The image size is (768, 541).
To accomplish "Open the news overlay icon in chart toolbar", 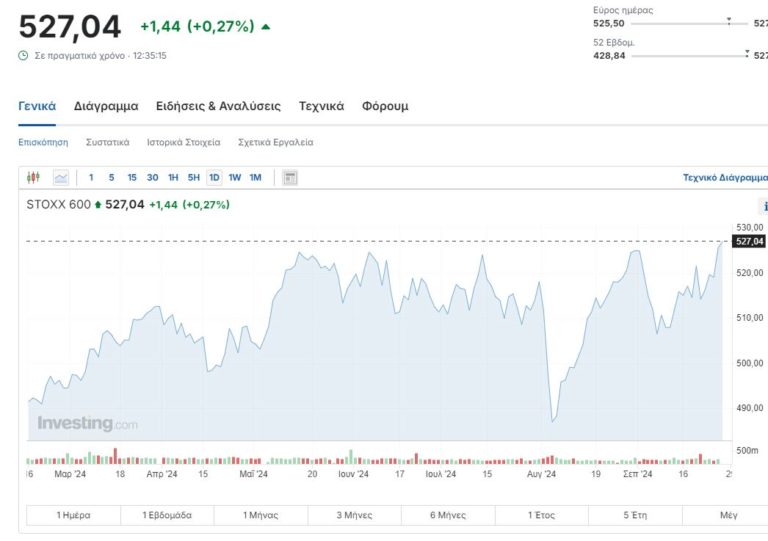I will [290, 178].
